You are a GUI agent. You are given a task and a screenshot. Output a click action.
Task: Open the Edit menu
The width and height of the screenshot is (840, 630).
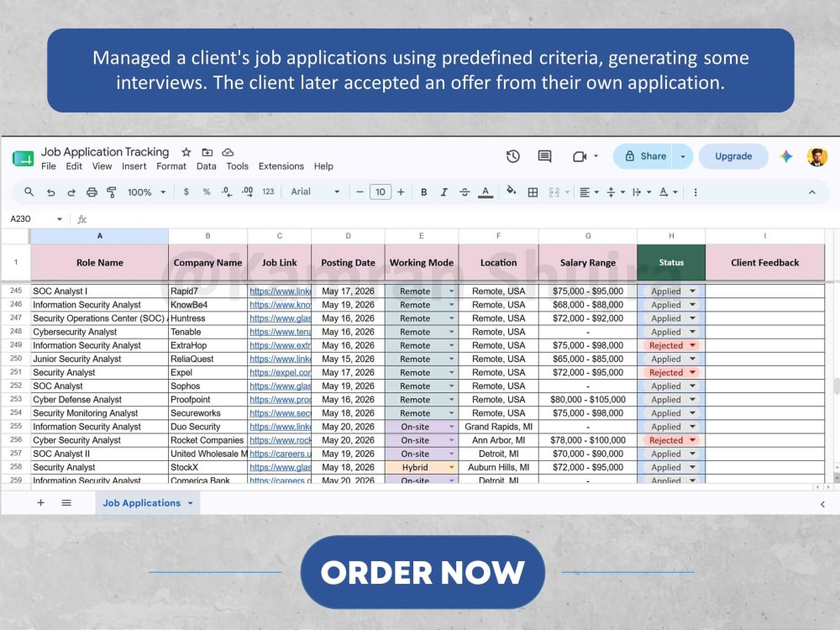click(74, 166)
